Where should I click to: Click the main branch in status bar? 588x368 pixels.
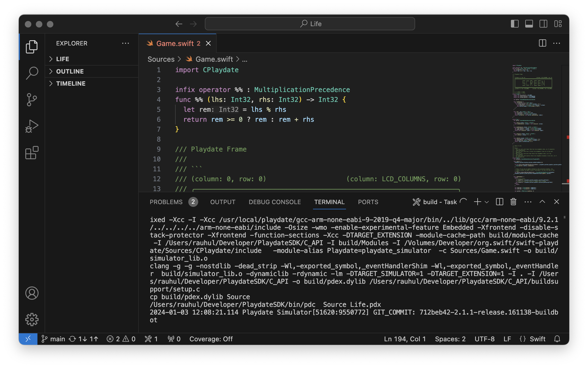53,339
